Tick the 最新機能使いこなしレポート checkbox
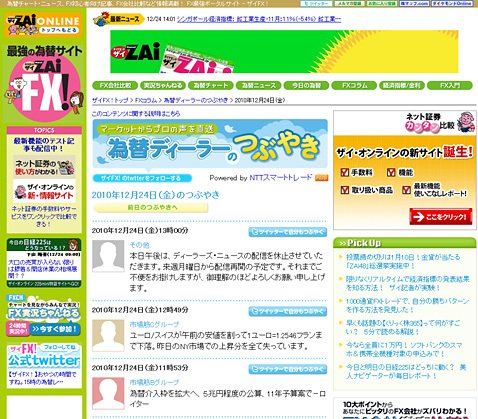 406,190
